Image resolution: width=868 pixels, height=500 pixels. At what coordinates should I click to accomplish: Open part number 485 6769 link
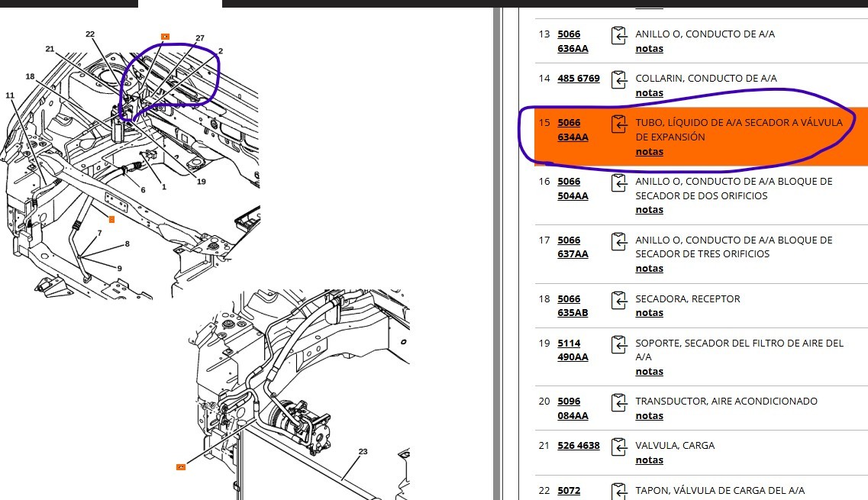579,78
